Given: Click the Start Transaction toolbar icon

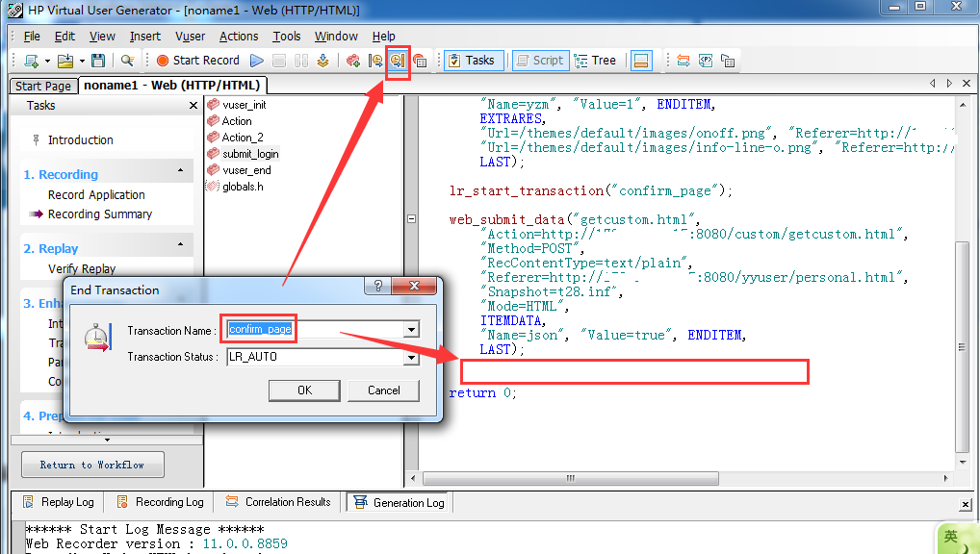Looking at the screenshot, I should pos(375,61).
